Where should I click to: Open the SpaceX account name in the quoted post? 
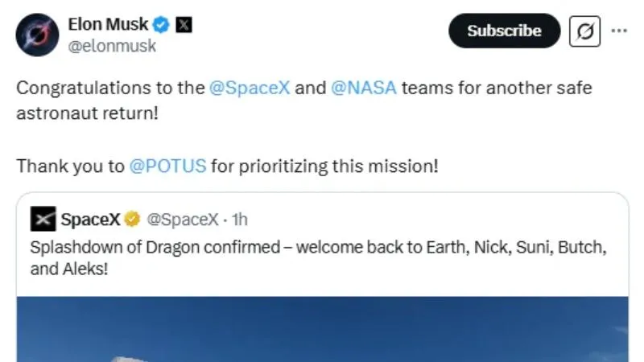90,219
